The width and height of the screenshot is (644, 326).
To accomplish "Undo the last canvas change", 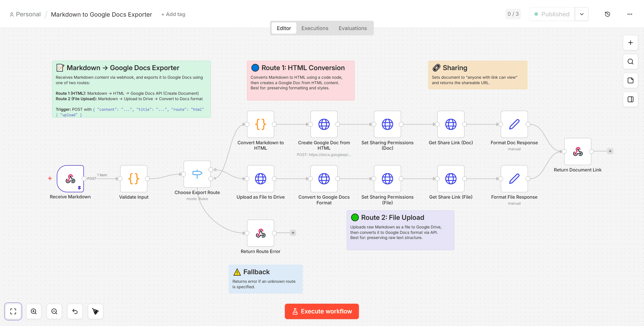I will click(75, 311).
